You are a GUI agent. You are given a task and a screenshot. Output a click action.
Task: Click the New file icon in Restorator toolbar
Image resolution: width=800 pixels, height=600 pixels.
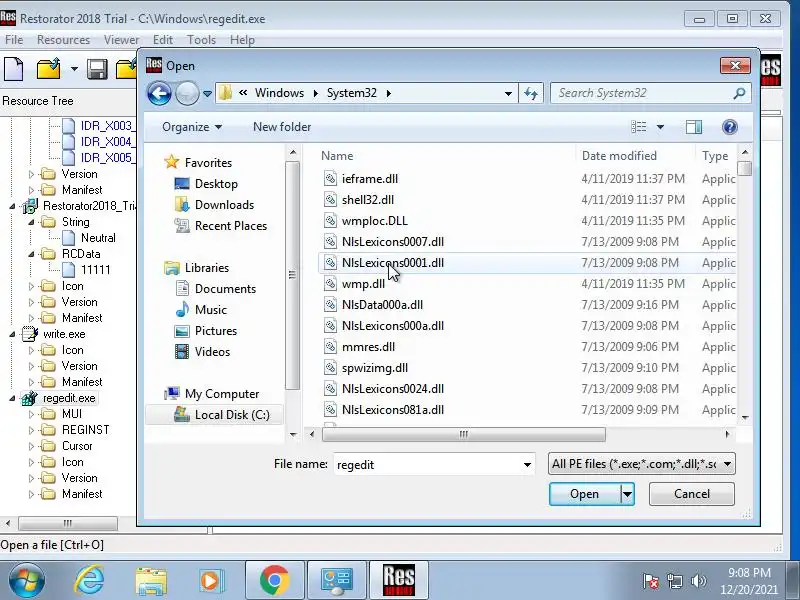tap(14, 69)
